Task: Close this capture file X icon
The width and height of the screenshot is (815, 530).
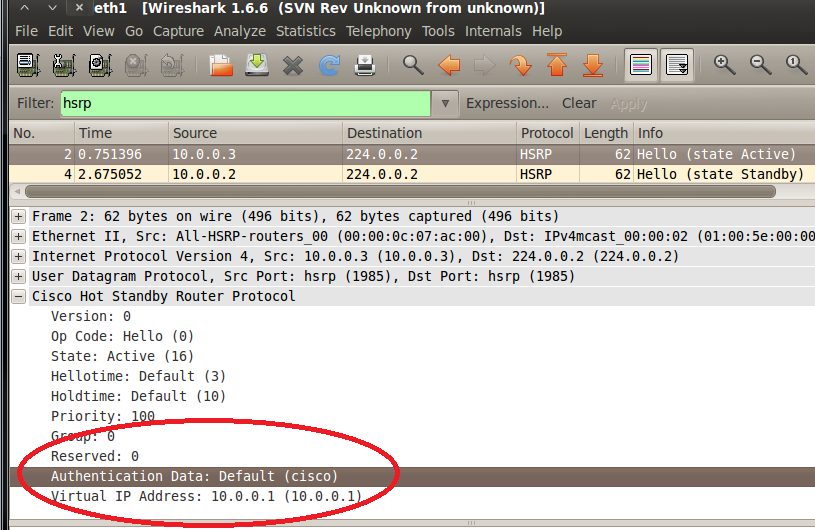Action: (x=293, y=66)
